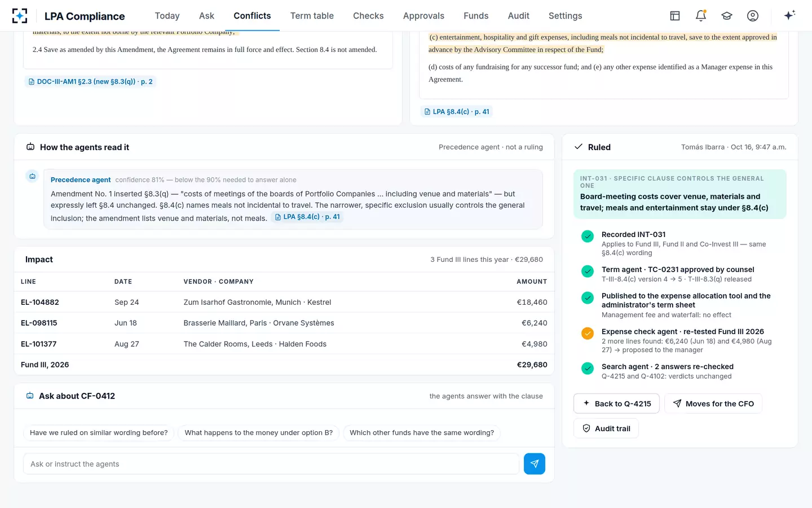The image size is (812, 508).
Task: Ask 'Have we ruled on similar wording before?'
Action: pyautogui.click(x=99, y=433)
